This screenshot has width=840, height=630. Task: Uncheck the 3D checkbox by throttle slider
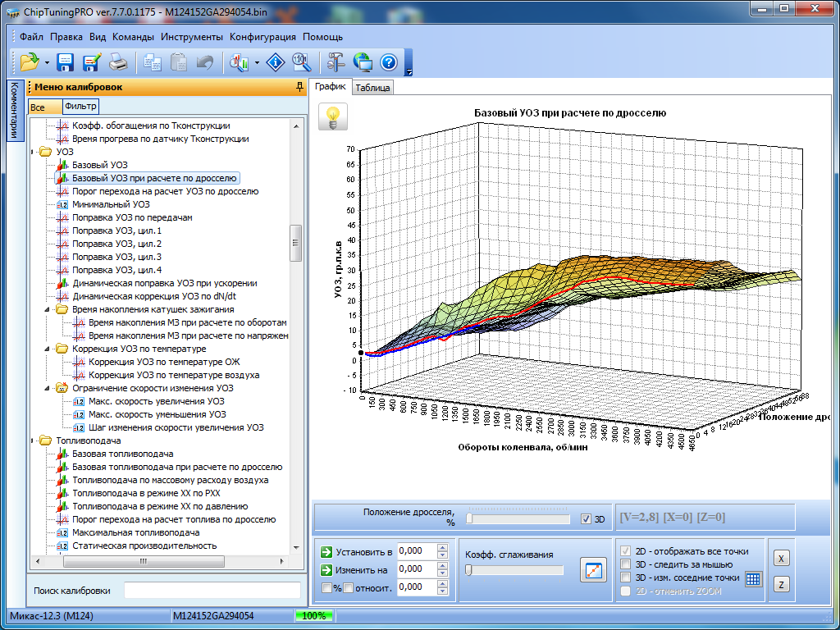point(586,518)
